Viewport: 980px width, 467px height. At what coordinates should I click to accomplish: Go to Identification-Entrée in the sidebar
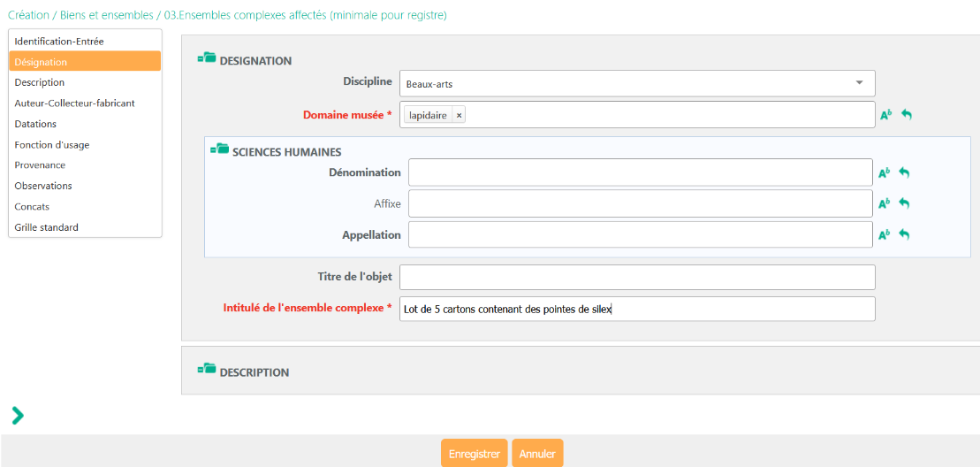[x=58, y=42]
